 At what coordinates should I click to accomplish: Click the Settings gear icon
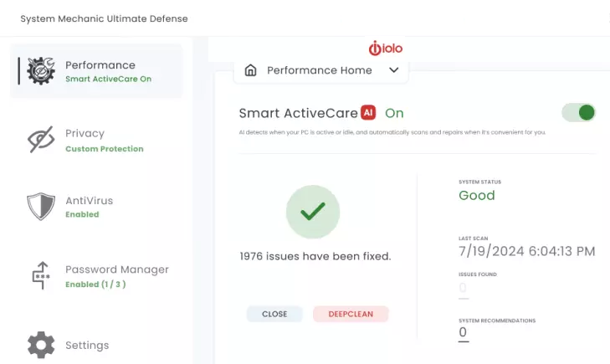(41, 345)
